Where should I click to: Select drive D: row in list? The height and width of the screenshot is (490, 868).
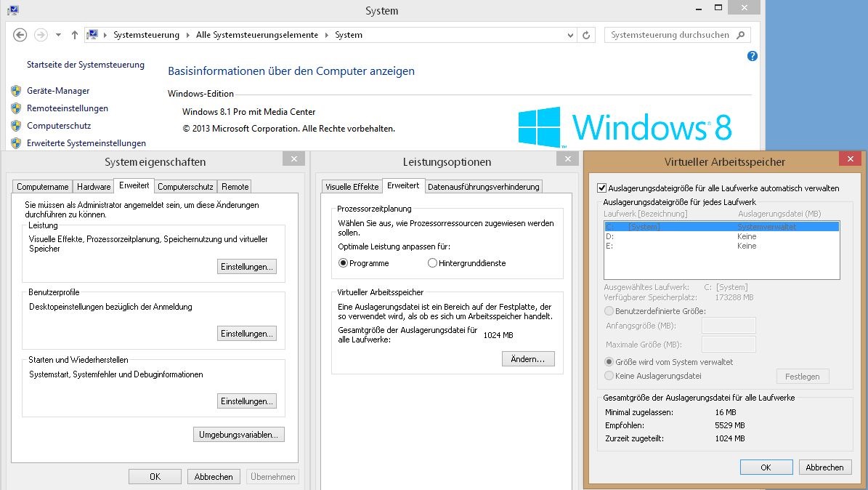(x=722, y=236)
